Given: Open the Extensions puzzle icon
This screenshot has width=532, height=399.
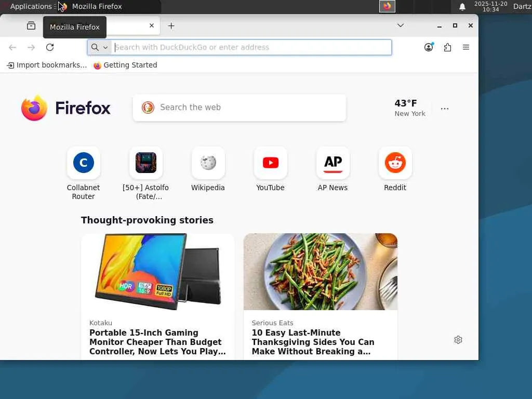Looking at the screenshot, I should [447, 47].
